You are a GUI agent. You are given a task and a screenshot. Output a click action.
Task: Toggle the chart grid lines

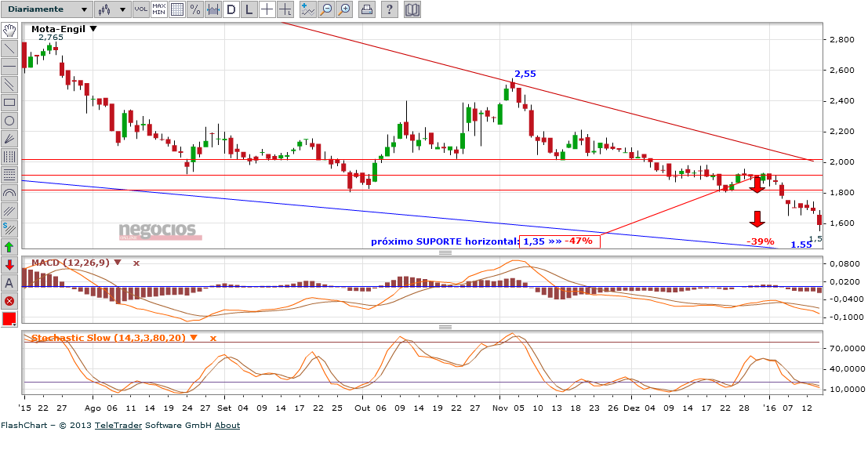coord(177,9)
